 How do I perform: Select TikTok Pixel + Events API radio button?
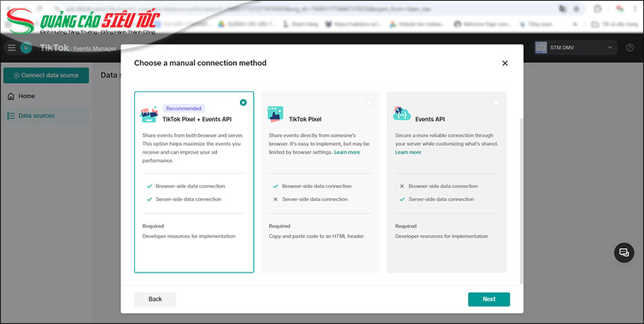pyautogui.click(x=243, y=102)
